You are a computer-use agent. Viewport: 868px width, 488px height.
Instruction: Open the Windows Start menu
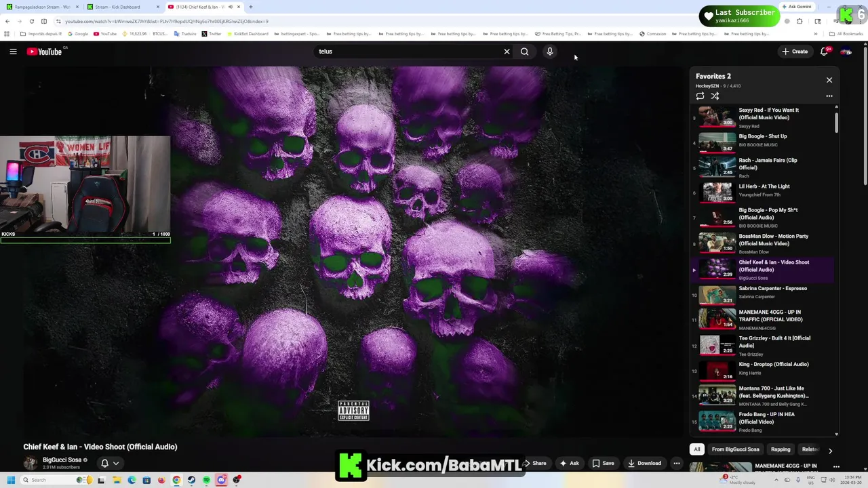click(x=11, y=480)
